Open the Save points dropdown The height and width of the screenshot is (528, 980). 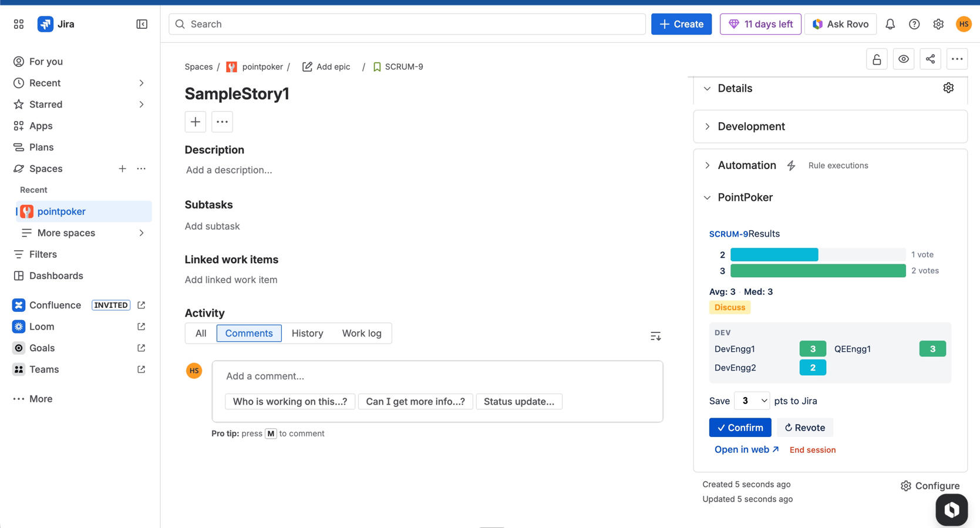(x=752, y=401)
